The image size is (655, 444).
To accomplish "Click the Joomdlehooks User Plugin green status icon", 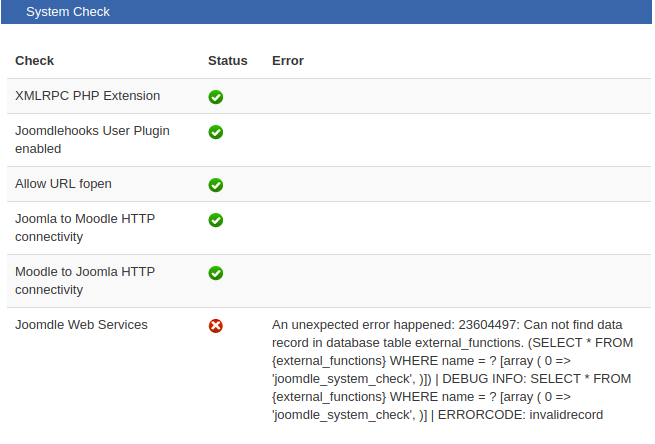I will coord(215,132).
